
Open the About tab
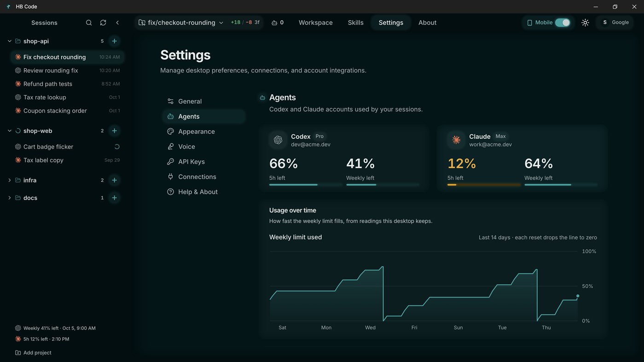click(427, 23)
